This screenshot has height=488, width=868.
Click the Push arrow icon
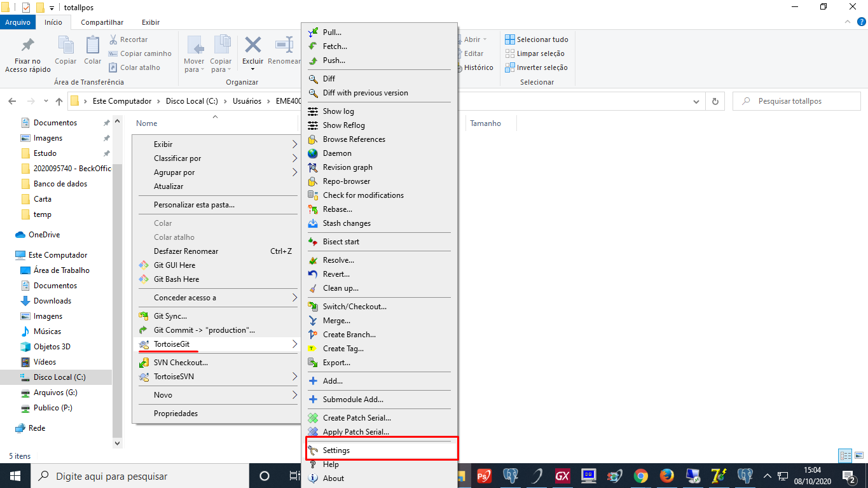pyautogui.click(x=312, y=60)
